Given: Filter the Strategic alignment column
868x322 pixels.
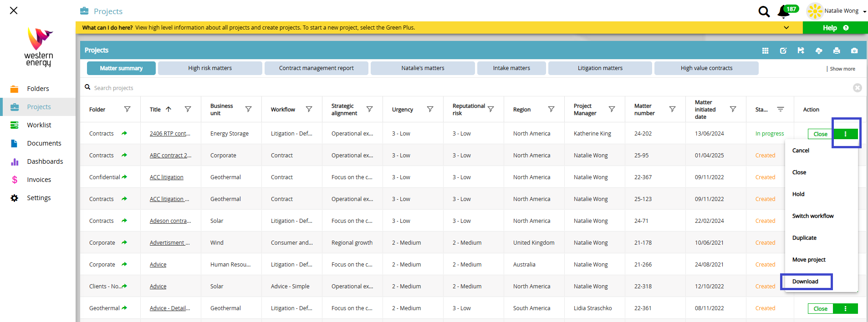Looking at the screenshot, I should 370,109.
